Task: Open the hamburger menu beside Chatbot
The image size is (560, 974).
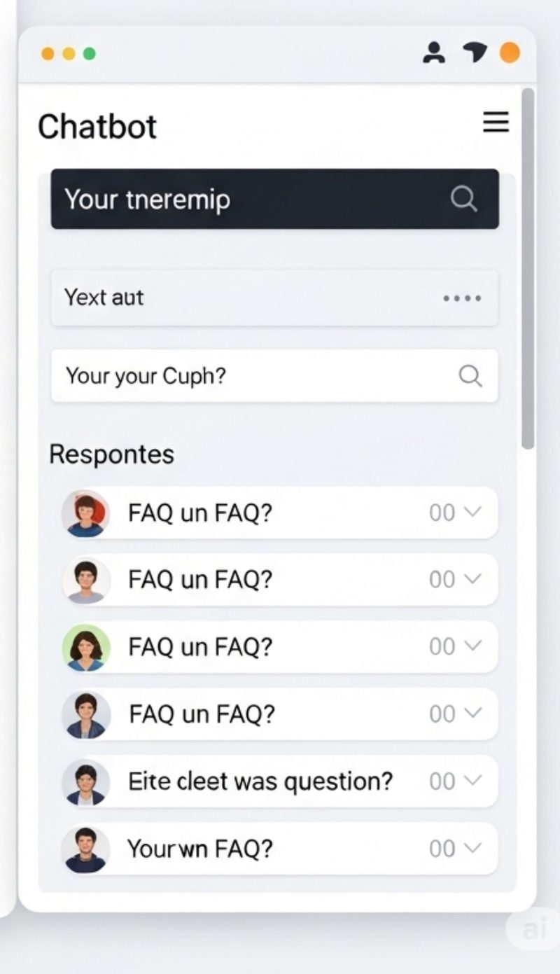Action: pyautogui.click(x=496, y=123)
